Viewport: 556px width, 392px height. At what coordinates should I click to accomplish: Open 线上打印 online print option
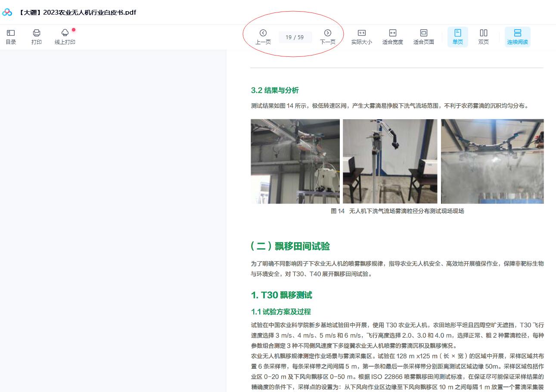click(65, 37)
